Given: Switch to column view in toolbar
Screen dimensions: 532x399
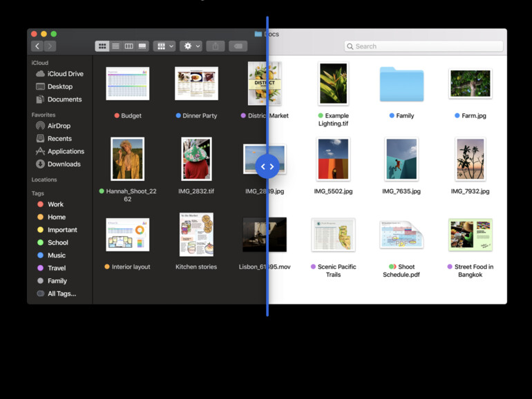Looking at the screenshot, I should click(x=129, y=46).
